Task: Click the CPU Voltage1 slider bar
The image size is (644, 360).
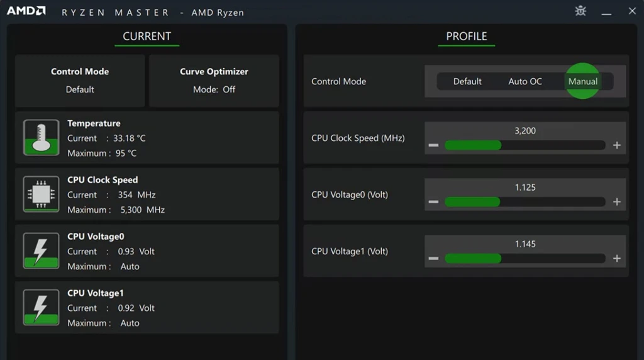Action: click(x=525, y=259)
